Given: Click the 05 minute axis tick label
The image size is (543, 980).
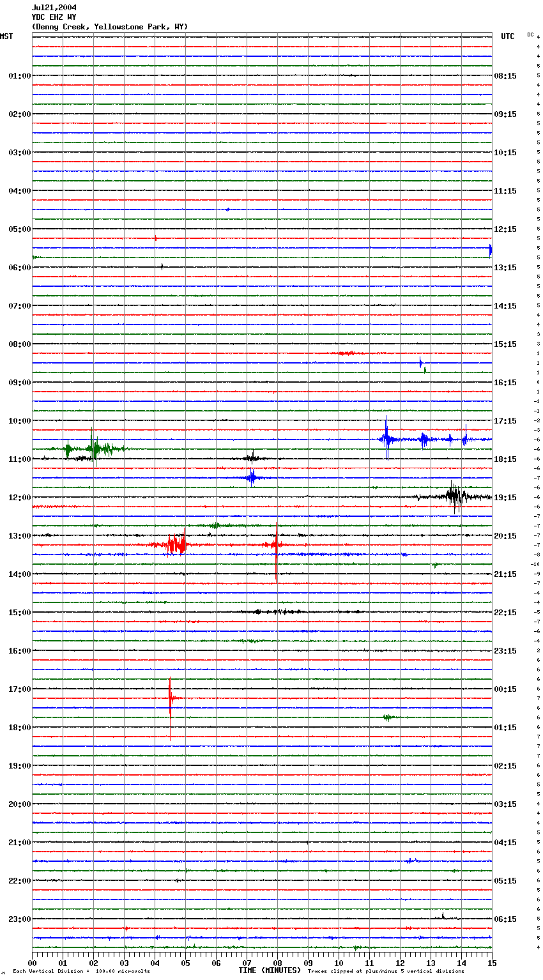Looking at the screenshot, I should coord(185,963).
